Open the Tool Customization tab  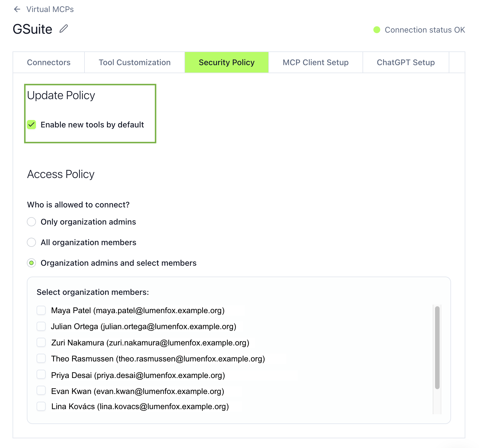[135, 62]
